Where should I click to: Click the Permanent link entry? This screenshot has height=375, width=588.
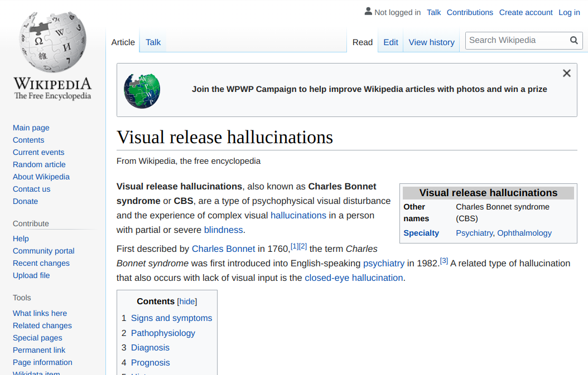click(x=39, y=350)
